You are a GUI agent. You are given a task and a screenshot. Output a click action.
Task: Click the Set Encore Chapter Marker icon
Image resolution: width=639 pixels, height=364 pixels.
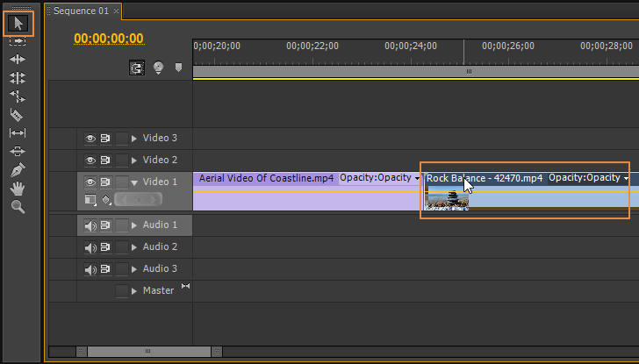tap(158, 68)
